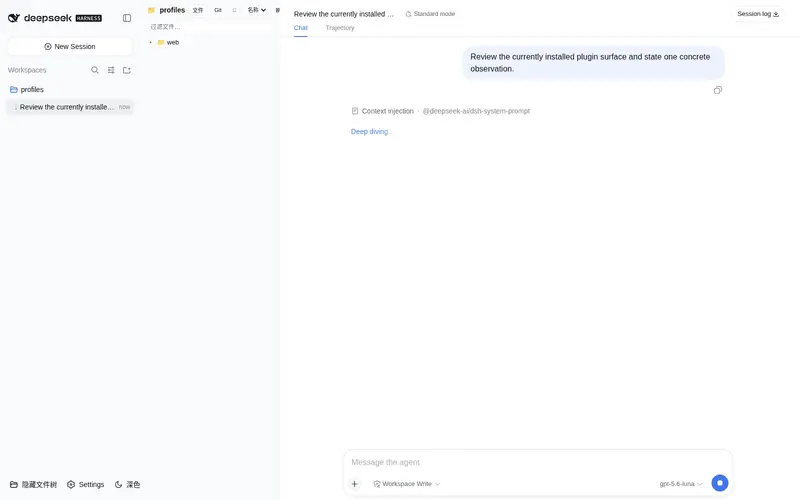Click the grid view icon right of 名称
The height and width of the screenshot is (500, 800).
(278, 10)
